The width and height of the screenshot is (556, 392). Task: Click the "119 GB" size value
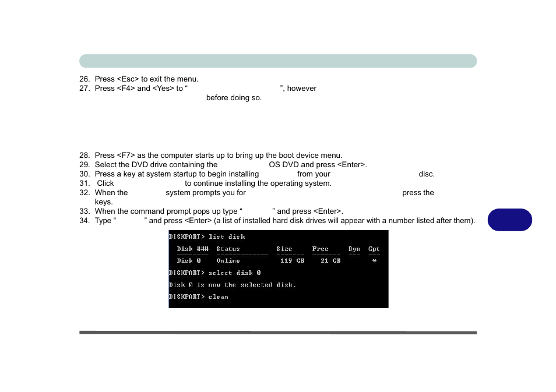click(292, 260)
